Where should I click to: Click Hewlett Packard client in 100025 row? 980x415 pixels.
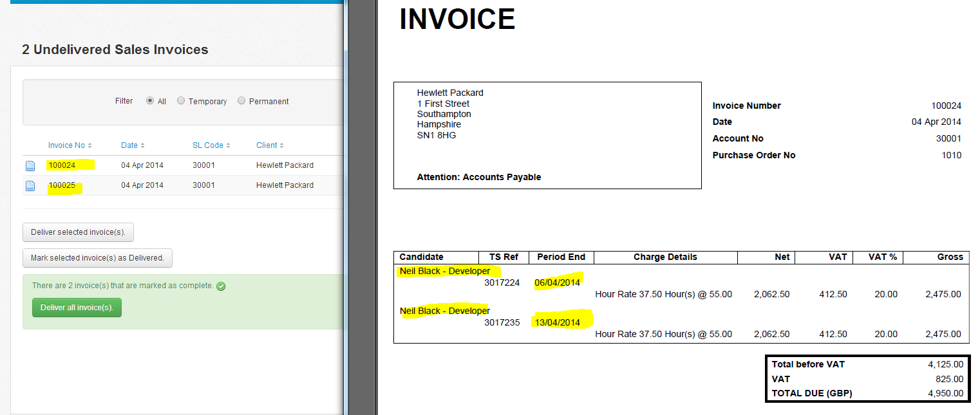[x=285, y=185]
